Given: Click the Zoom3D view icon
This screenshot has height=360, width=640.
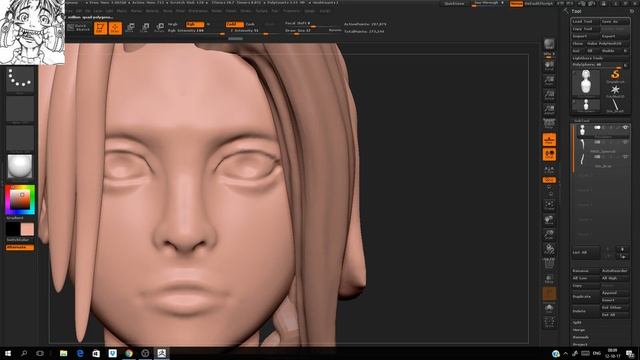Looking at the screenshot, I should 549,235.
